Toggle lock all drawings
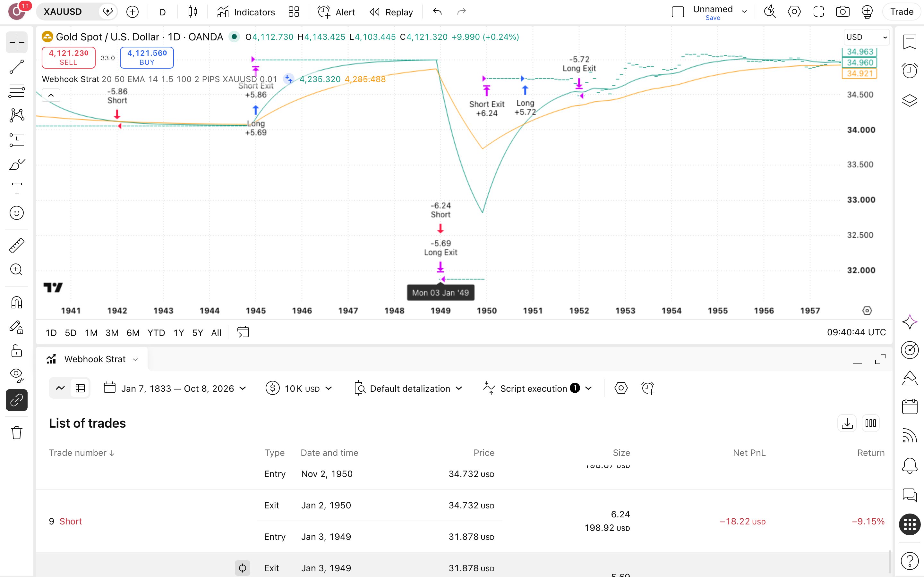Viewport: 924px width, 577px height. 16,351
